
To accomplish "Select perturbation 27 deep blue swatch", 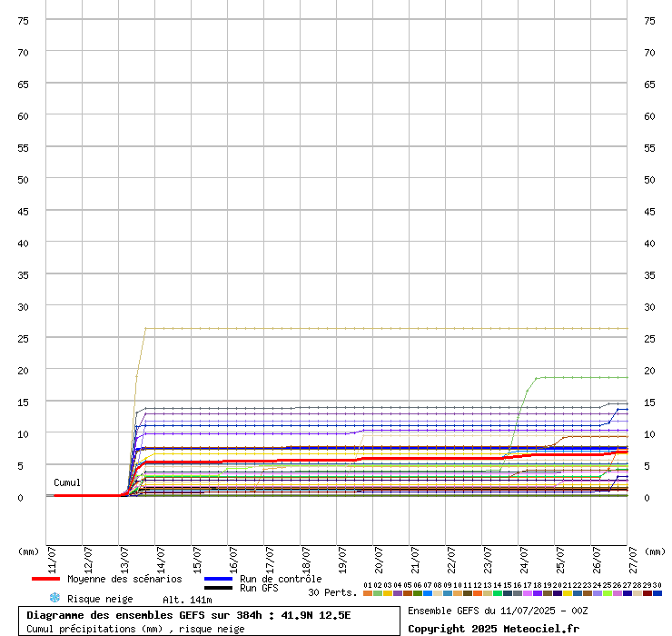I will (628, 593).
